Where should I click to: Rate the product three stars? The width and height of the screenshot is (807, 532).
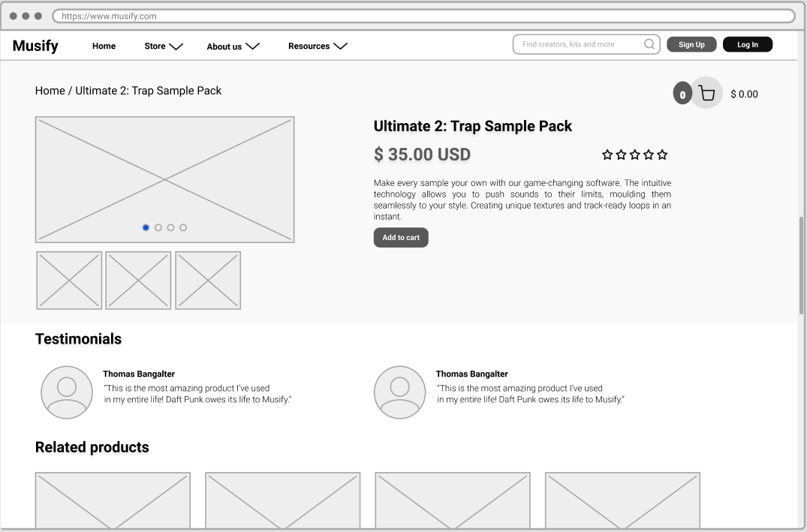(x=635, y=155)
